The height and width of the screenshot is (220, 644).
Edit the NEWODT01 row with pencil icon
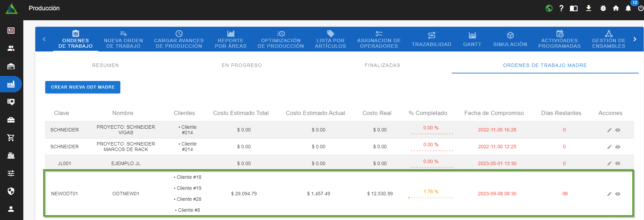pyautogui.click(x=609, y=194)
